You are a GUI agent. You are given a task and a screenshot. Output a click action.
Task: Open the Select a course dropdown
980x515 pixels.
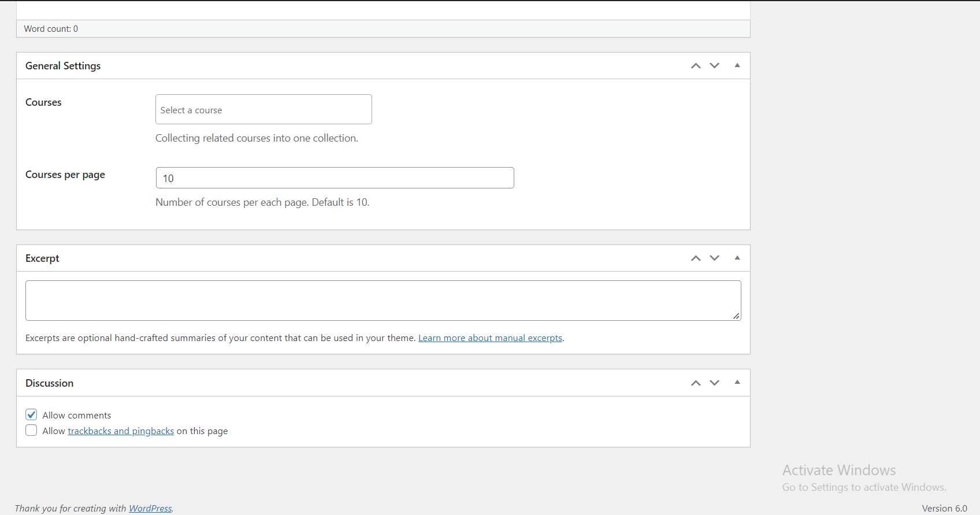coord(263,109)
